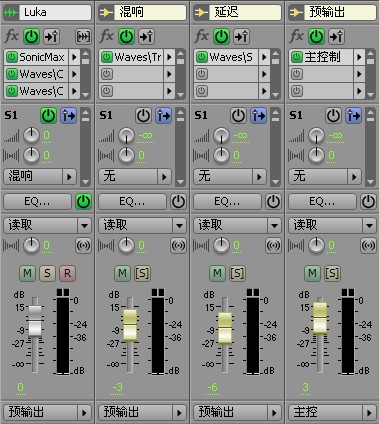379x424 pixels.
Task: Click the bus arrow icon beside 预输出
Action: point(296,13)
